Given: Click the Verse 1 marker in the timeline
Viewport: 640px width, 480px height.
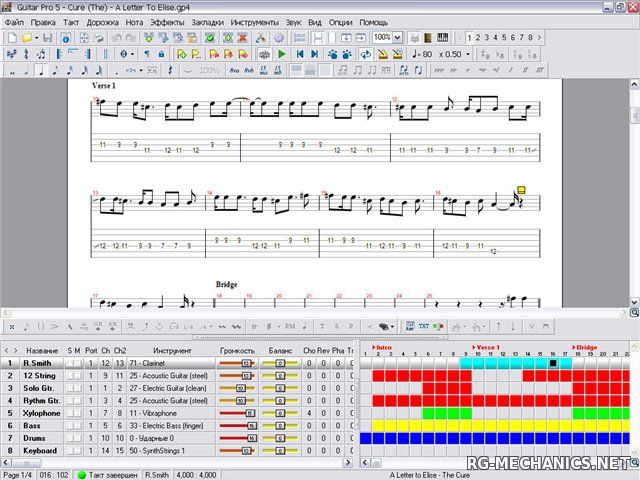Looking at the screenshot, I should tap(487, 348).
